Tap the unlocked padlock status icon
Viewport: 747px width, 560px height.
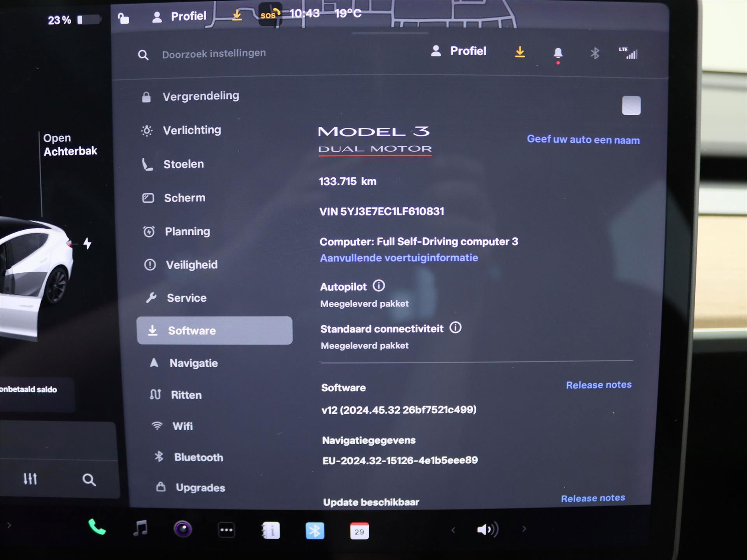(x=123, y=18)
